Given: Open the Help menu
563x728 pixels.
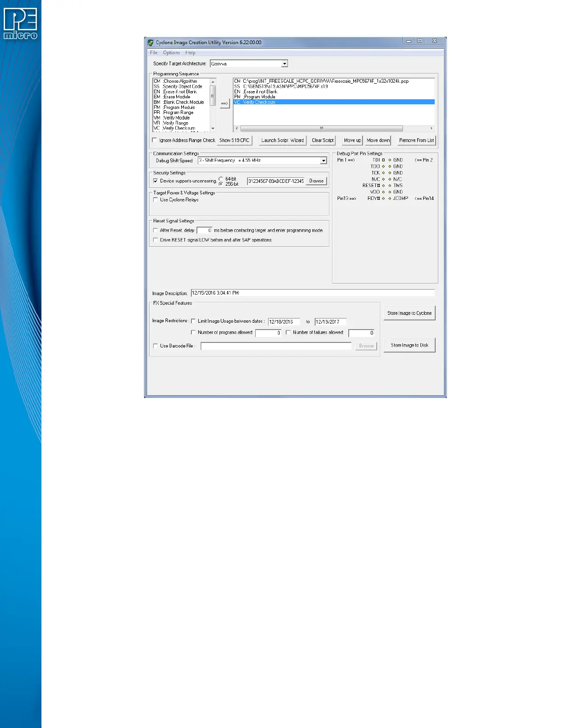Looking at the screenshot, I should click(x=190, y=53).
